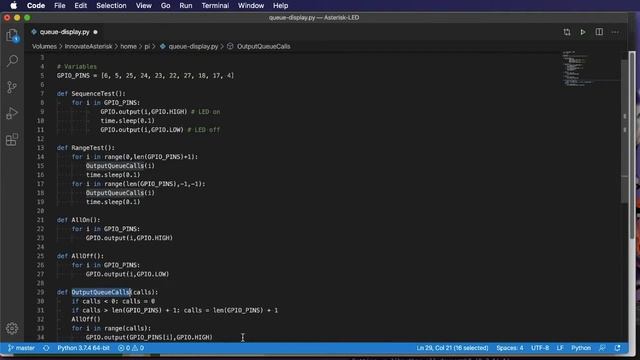Open notifications bell in status bar
Image resolution: width=640 pixels, height=360 pixels.
(618, 348)
